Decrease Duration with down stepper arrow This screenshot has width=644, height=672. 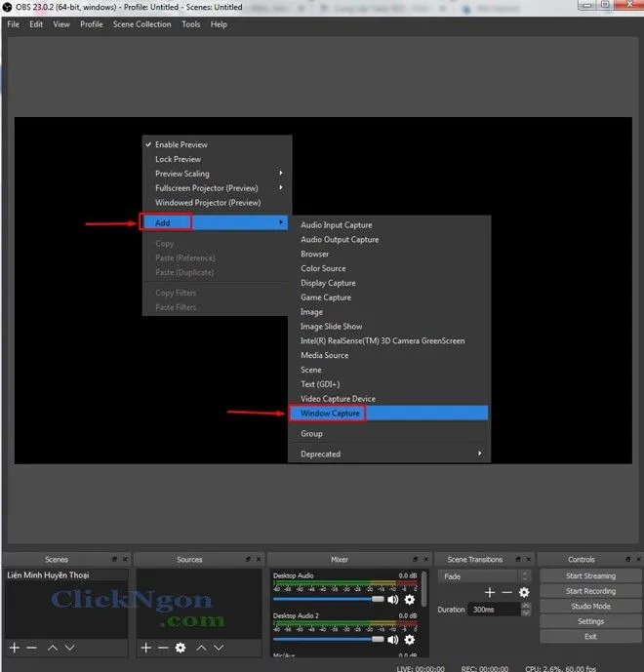(526, 613)
